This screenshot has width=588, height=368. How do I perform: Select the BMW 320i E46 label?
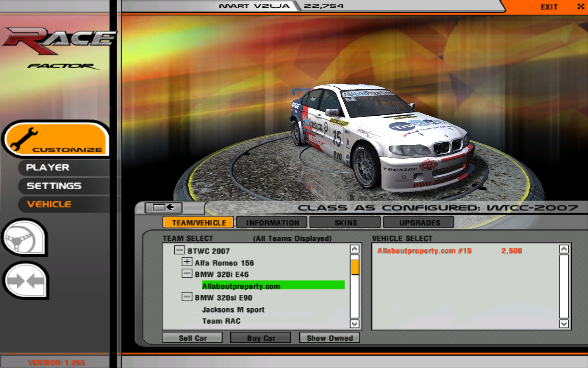tap(222, 274)
